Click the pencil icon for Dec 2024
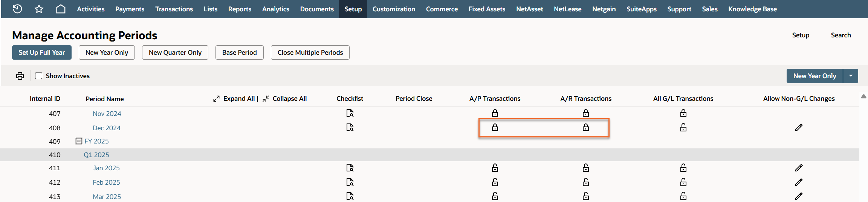Viewport: 868px width, 202px height. tap(799, 128)
